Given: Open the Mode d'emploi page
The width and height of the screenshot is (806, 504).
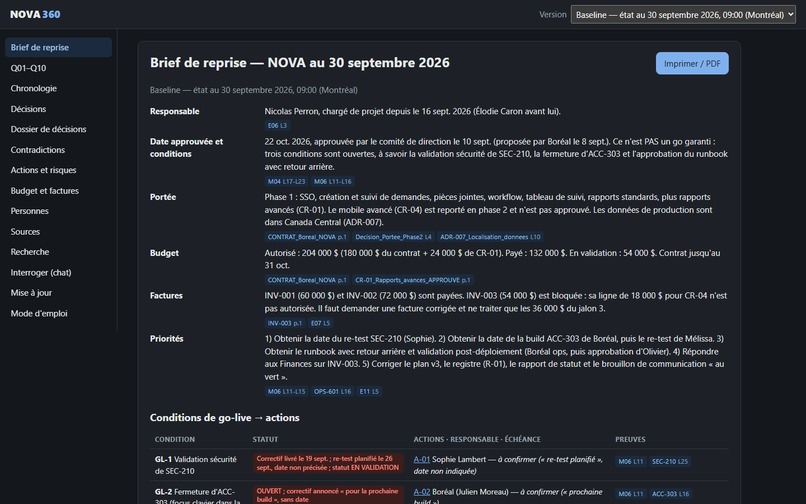Looking at the screenshot, I should coord(58,313).
